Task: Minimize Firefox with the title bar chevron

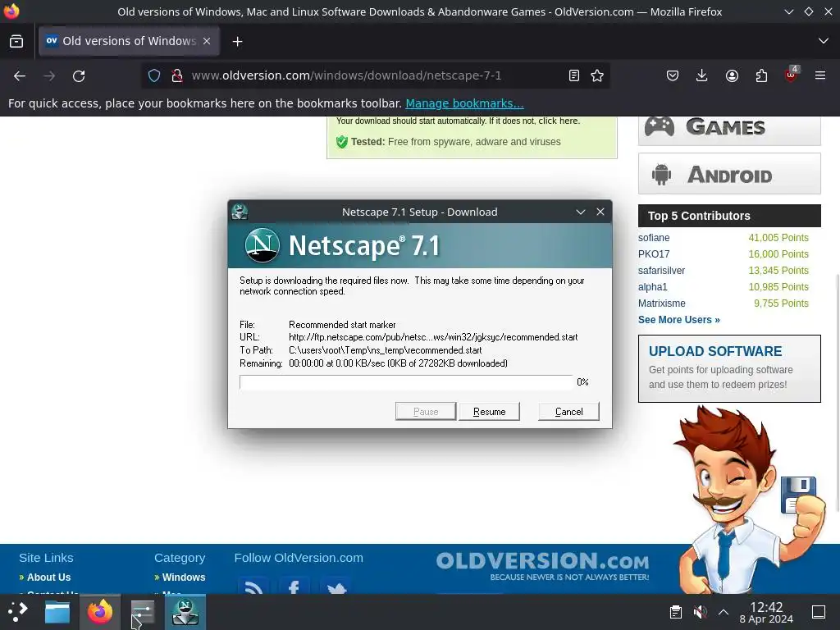Action: point(788,11)
